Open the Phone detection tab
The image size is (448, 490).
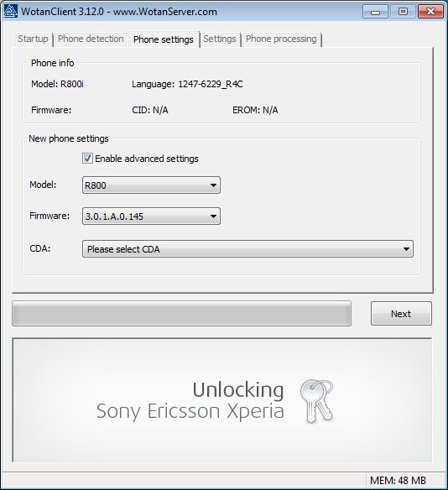pyautogui.click(x=91, y=39)
